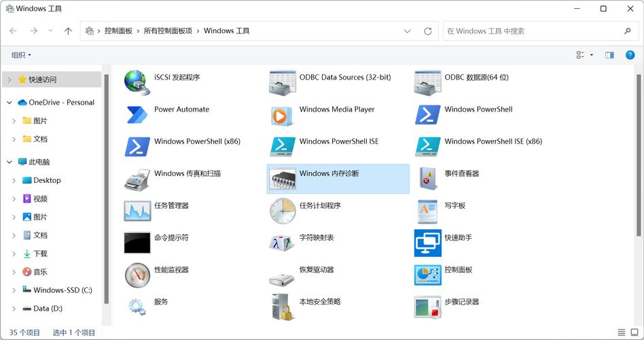The width and height of the screenshot is (644, 340).
Task: Go back to previous folder
Action: tap(13, 31)
